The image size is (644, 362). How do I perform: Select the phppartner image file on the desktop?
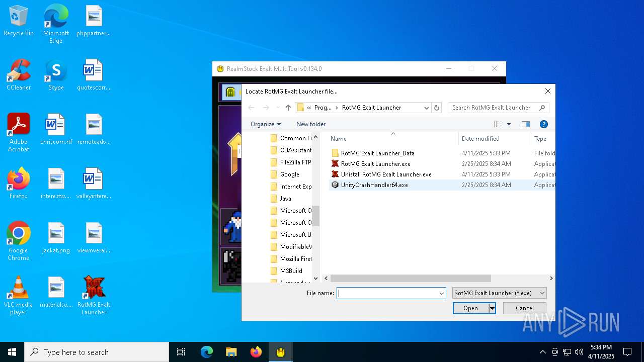94,21
